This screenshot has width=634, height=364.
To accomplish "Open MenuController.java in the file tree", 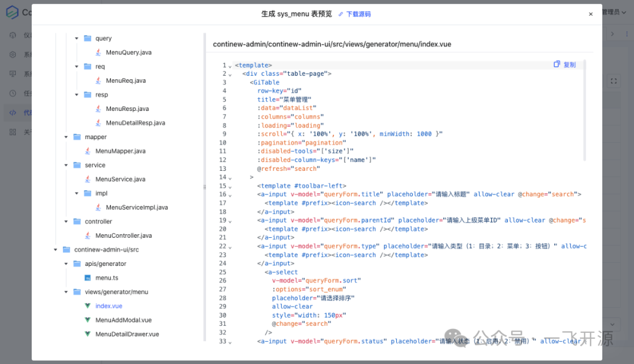I will click(x=123, y=235).
